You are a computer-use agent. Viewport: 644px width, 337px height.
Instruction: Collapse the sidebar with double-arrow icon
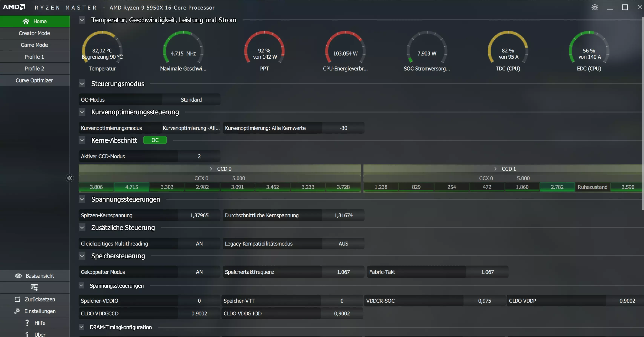tap(70, 178)
